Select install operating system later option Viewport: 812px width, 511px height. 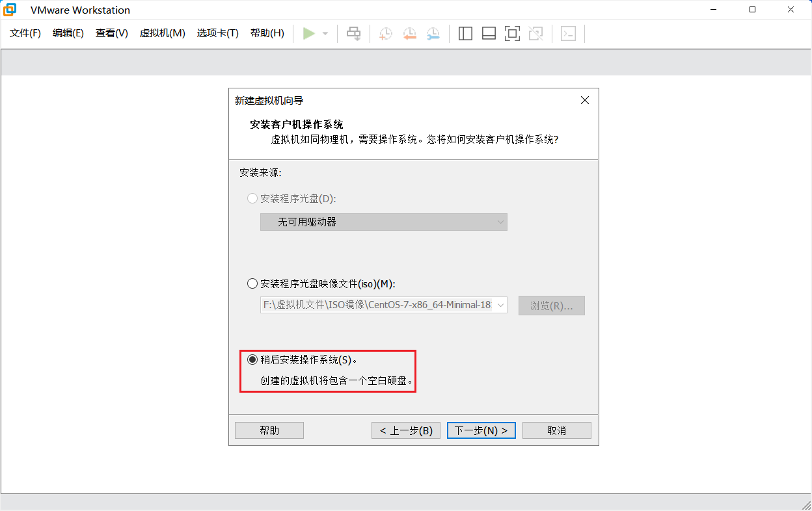(x=252, y=360)
